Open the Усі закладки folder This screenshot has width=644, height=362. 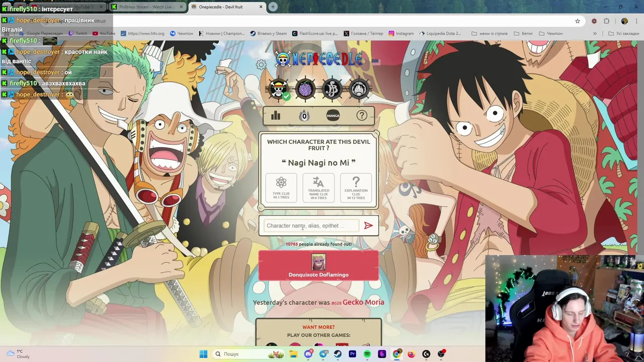click(x=624, y=34)
